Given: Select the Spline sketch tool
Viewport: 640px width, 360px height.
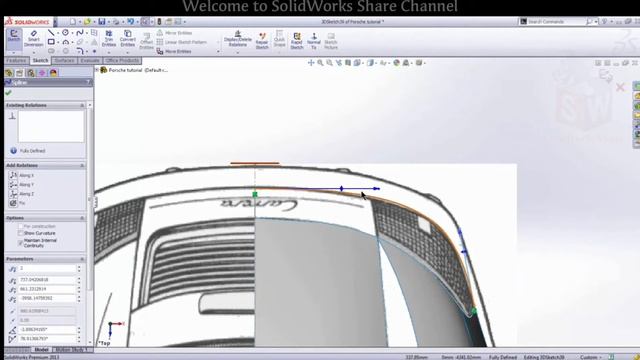Looking at the screenshot, I should (80, 33).
